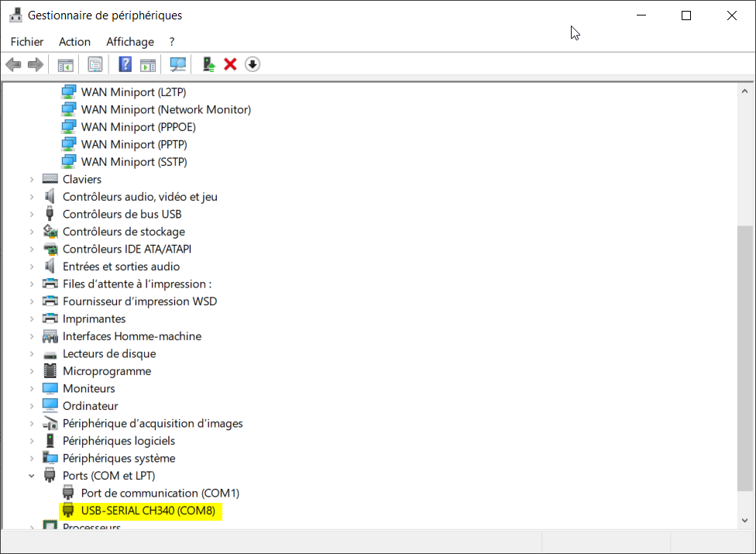The width and height of the screenshot is (756, 554).
Task: Open the Fichier menu
Action: pos(27,42)
